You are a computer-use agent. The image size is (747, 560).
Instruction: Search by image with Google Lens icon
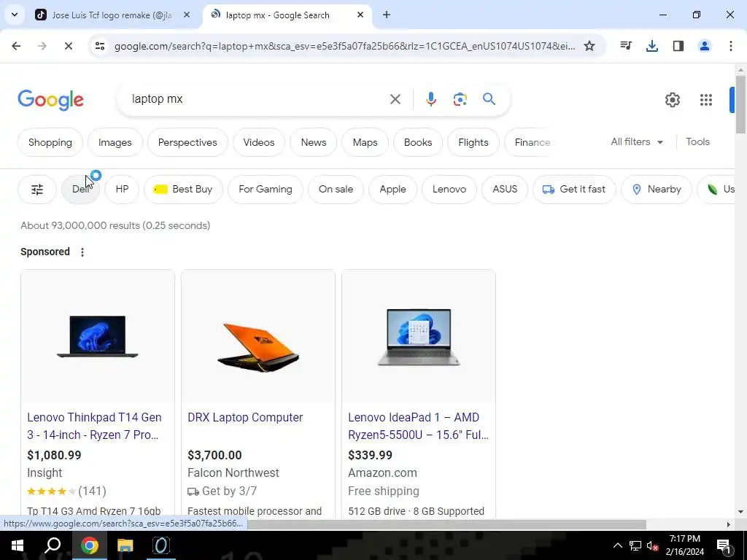[x=460, y=99]
